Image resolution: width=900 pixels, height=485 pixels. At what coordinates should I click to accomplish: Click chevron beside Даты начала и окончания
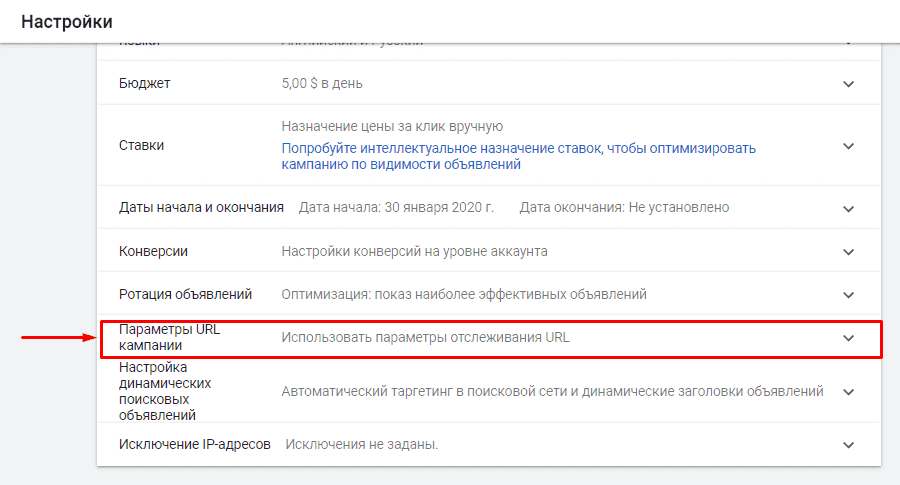click(848, 209)
